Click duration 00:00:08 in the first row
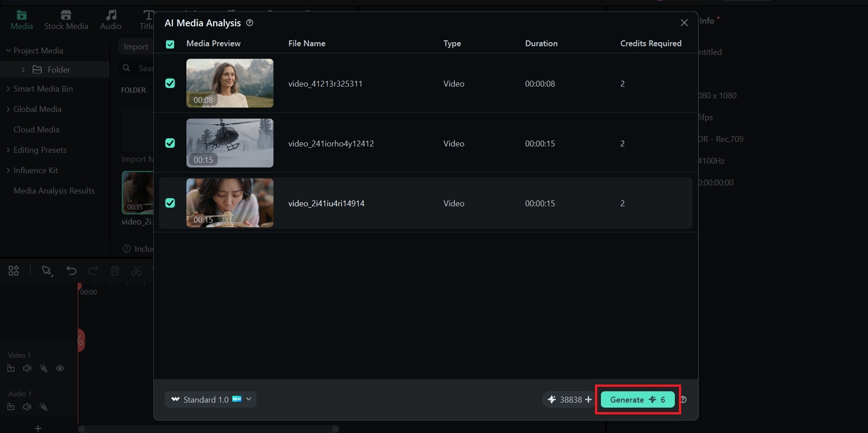868x433 pixels. pos(540,83)
